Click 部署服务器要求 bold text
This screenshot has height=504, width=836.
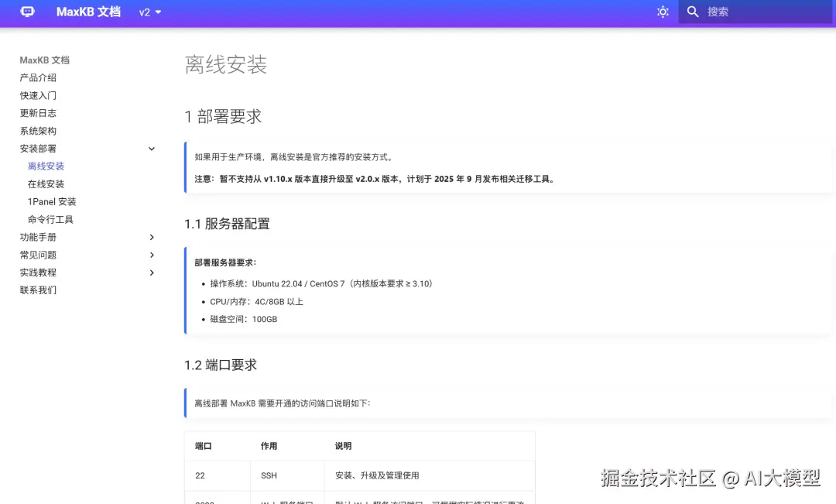(x=225, y=262)
